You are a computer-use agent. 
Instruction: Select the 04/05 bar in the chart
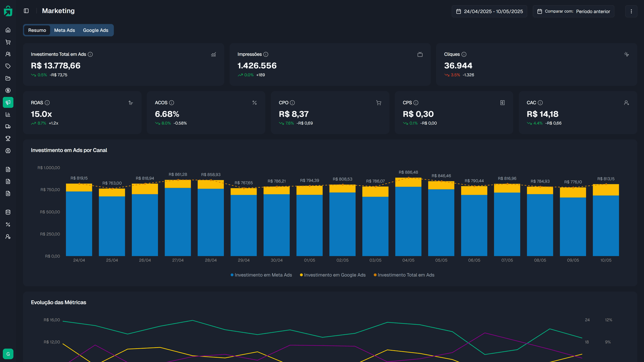click(x=408, y=218)
